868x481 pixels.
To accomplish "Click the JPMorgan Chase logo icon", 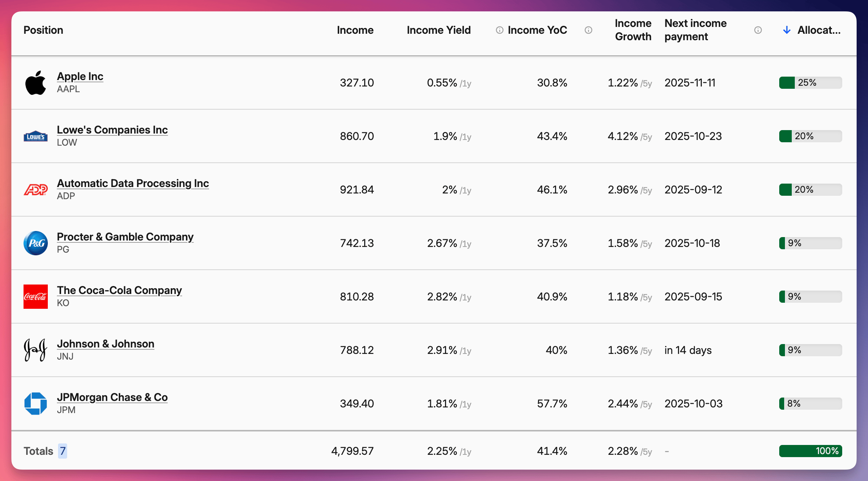I will click(36, 404).
